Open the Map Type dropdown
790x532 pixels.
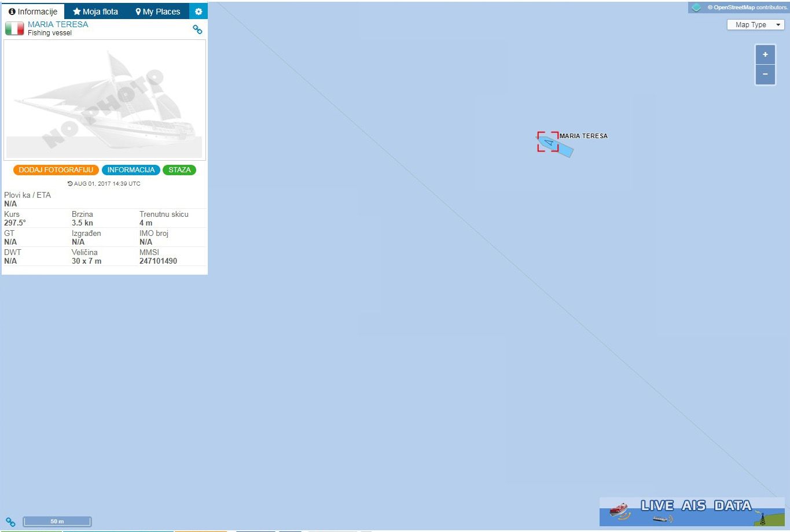(x=755, y=25)
